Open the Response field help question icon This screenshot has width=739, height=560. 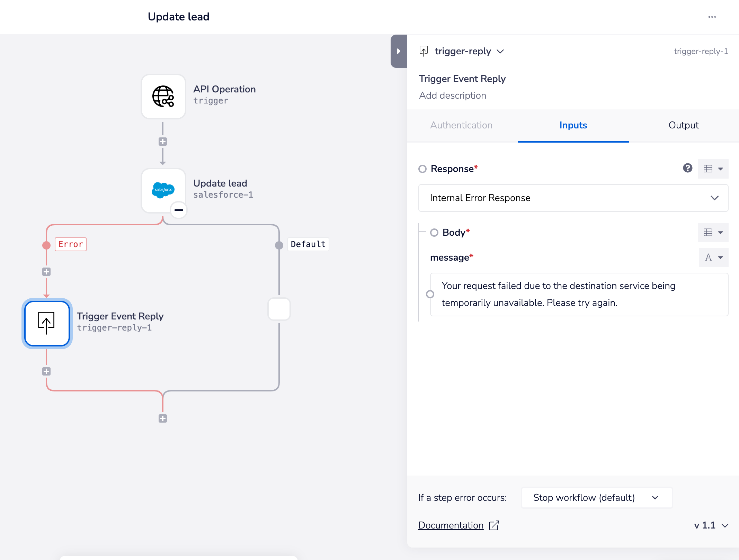pos(687,168)
